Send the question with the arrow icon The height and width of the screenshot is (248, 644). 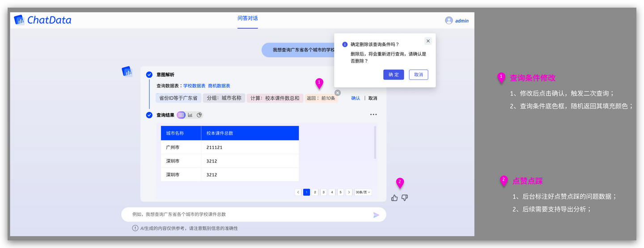click(x=376, y=215)
